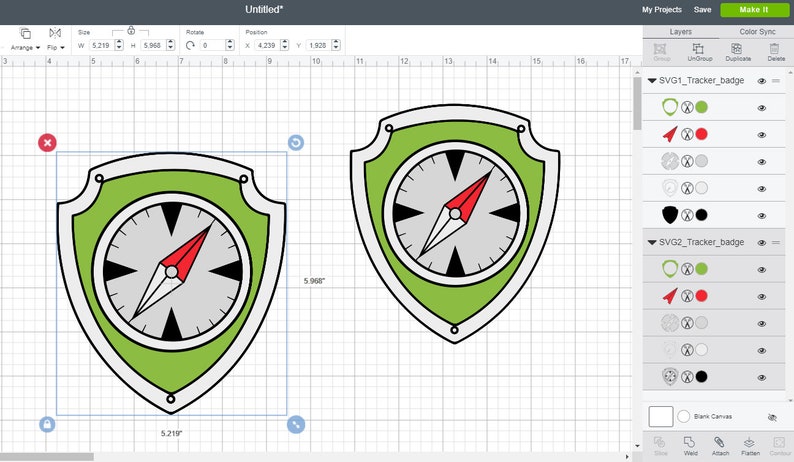Open SVG1_Tracker_badge group menu handle
Screen dimensions: 794x462
(x=776, y=81)
